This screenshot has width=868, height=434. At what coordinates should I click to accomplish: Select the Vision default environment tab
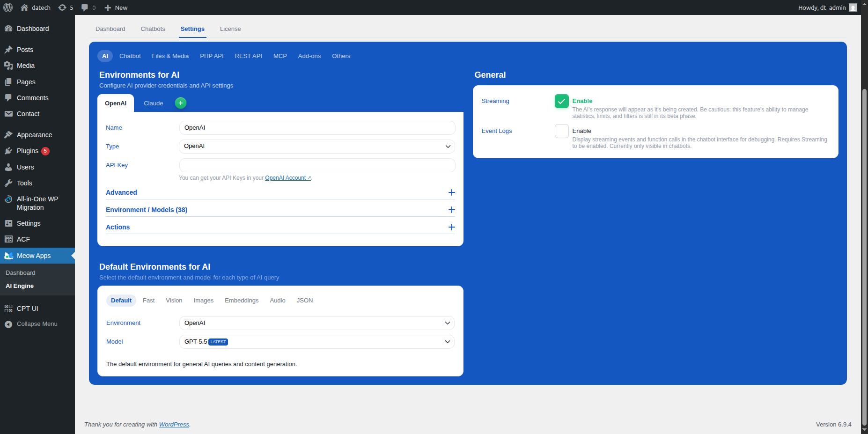[x=174, y=301]
